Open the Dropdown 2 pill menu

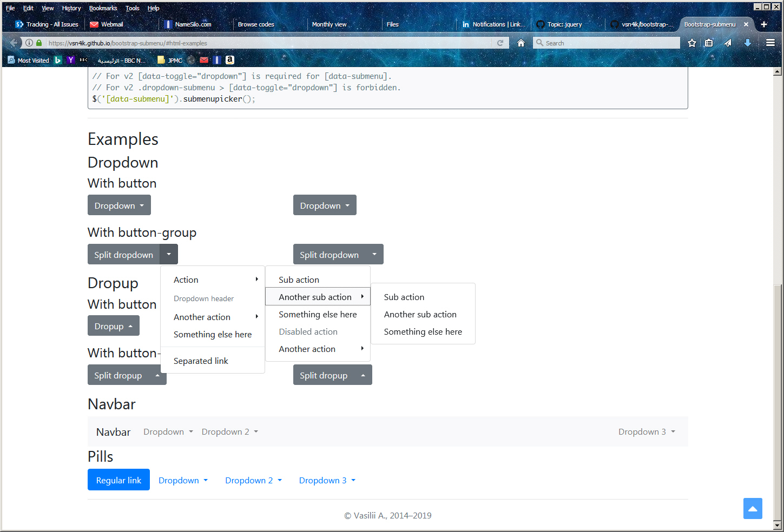(253, 480)
